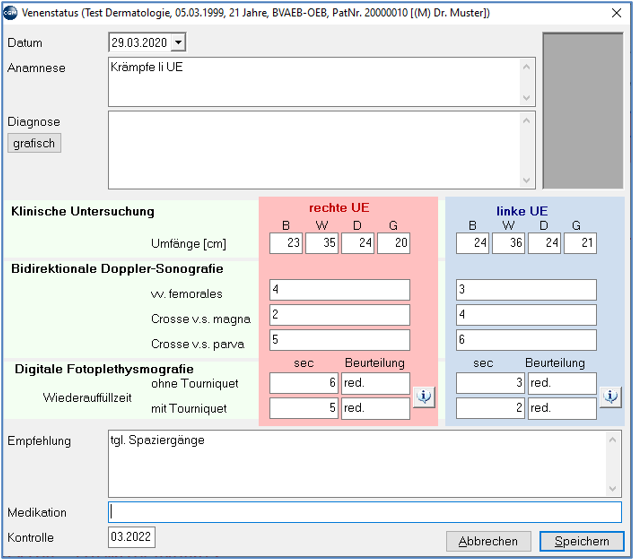The height and width of the screenshot is (560, 634).
Task: Save the form with Speichern
Action: coord(581,541)
